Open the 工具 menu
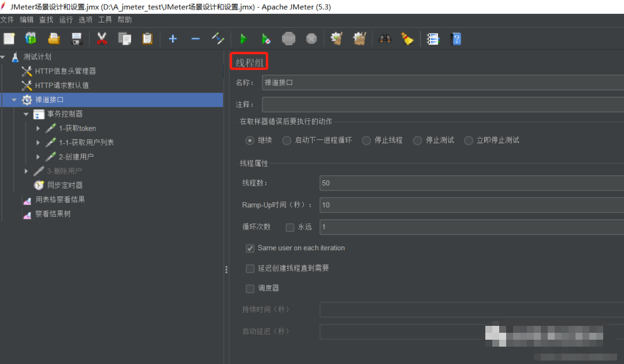 pyautogui.click(x=105, y=19)
